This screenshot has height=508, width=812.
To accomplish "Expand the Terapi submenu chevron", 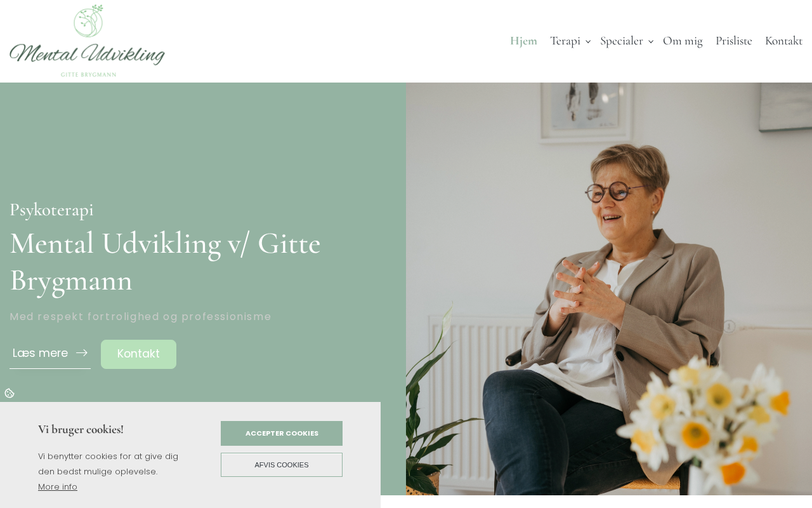I will tap(588, 41).
